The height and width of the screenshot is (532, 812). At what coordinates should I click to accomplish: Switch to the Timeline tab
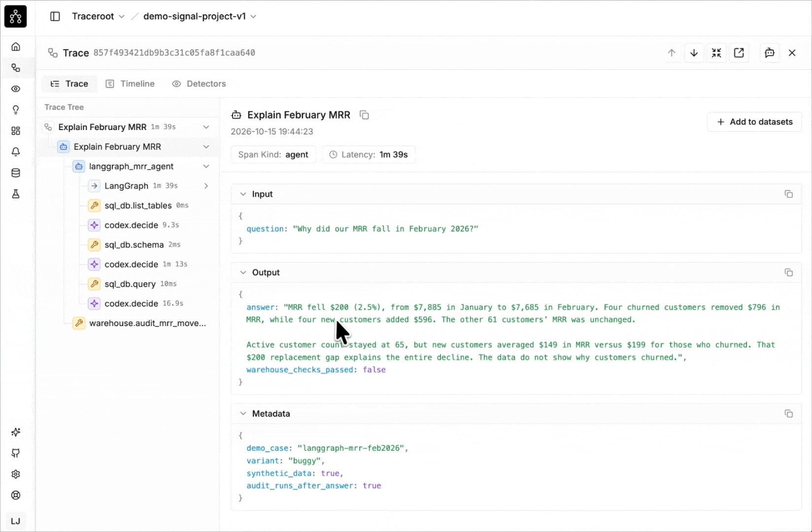131,84
